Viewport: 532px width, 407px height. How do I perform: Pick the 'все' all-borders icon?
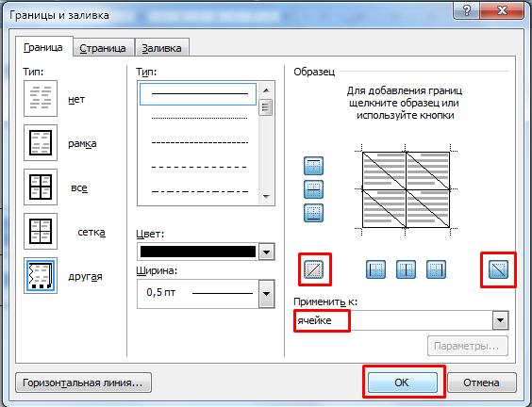point(41,187)
